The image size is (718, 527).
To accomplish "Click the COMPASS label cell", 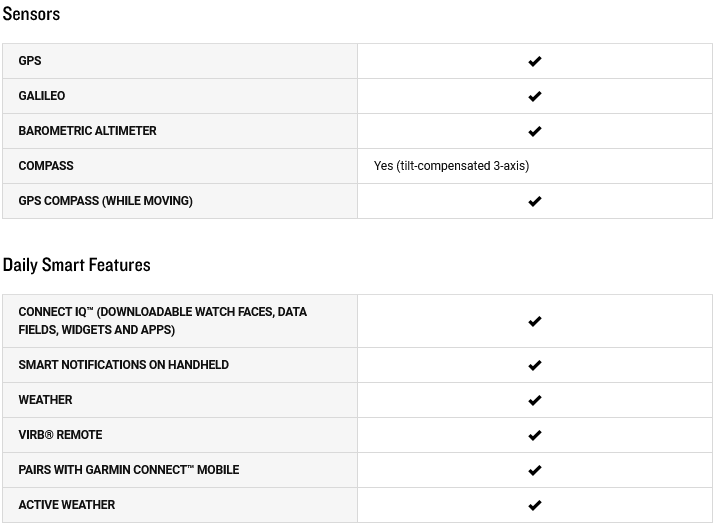I will click(46, 166).
